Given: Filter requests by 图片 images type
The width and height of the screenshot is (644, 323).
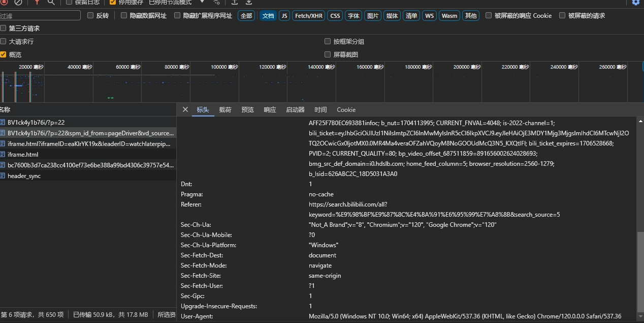Looking at the screenshot, I should [x=373, y=16].
